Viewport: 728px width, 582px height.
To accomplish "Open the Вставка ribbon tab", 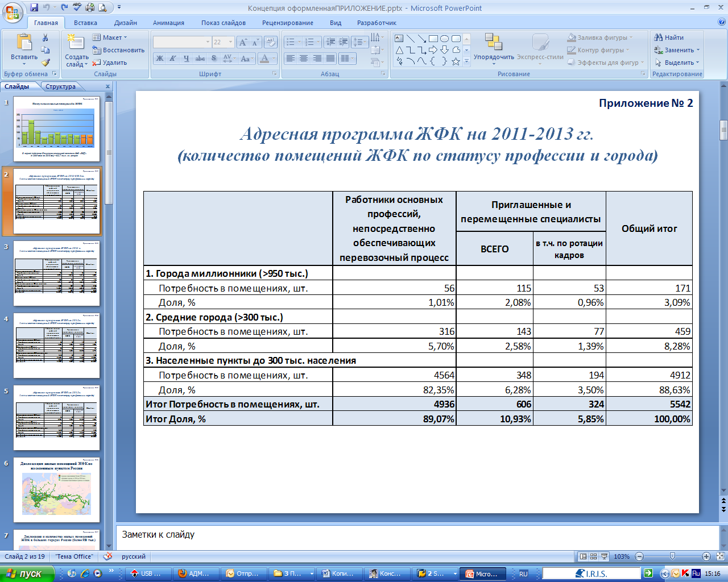I will (x=85, y=23).
